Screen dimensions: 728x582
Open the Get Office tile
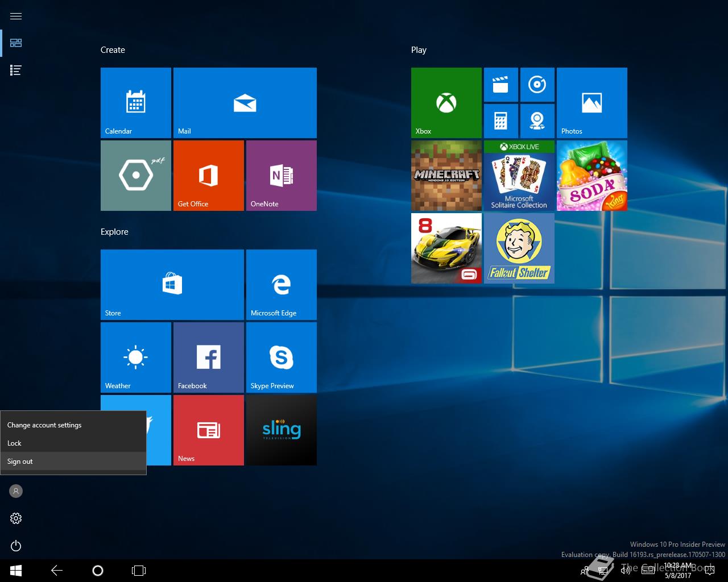click(x=209, y=176)
